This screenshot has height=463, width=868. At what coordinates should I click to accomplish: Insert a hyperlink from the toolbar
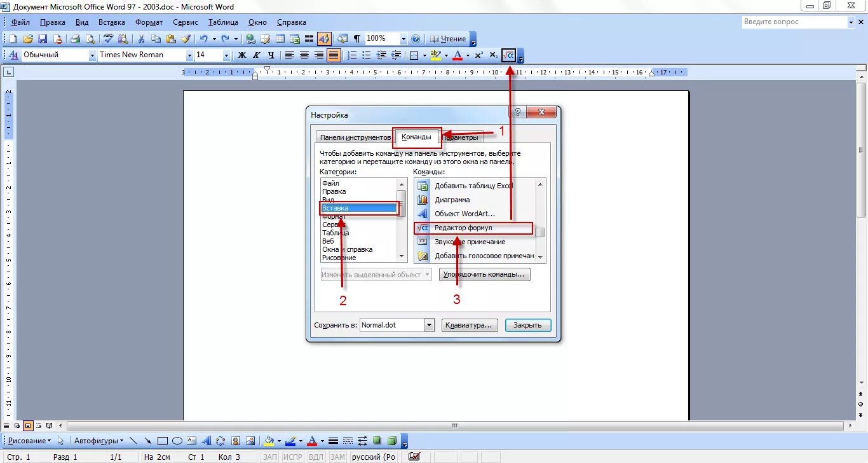[x=251, y=39]
